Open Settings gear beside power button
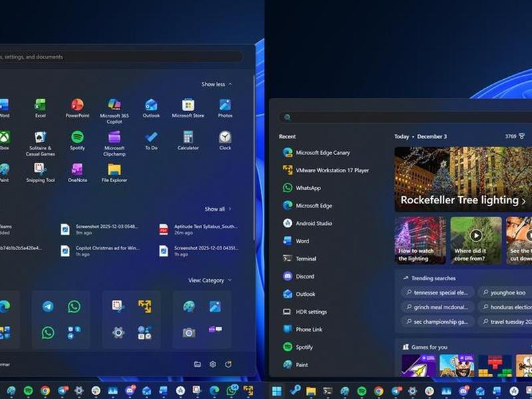532x399 pixels. point(213,364)
